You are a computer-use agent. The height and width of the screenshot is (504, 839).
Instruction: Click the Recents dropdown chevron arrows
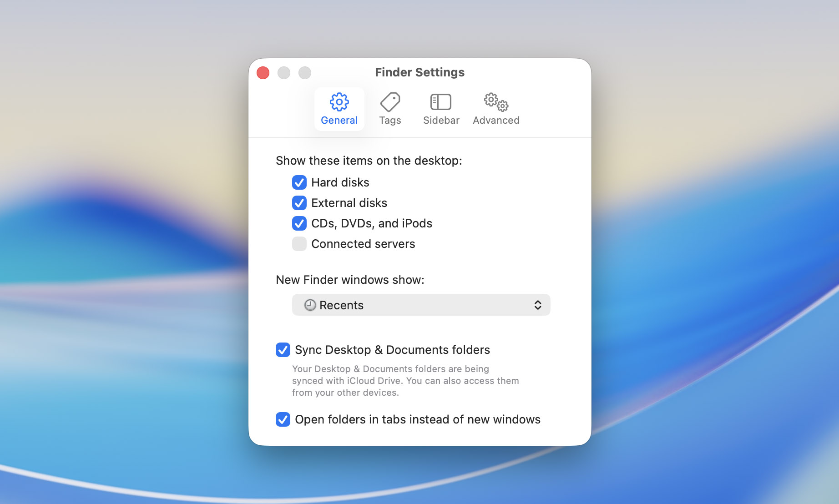click(538, 305)
